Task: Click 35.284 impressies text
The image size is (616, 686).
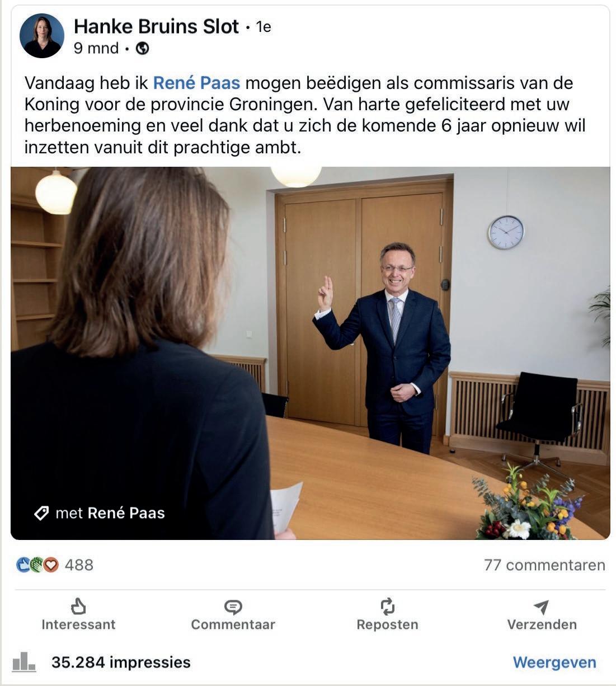Action: tap(121, 662)
